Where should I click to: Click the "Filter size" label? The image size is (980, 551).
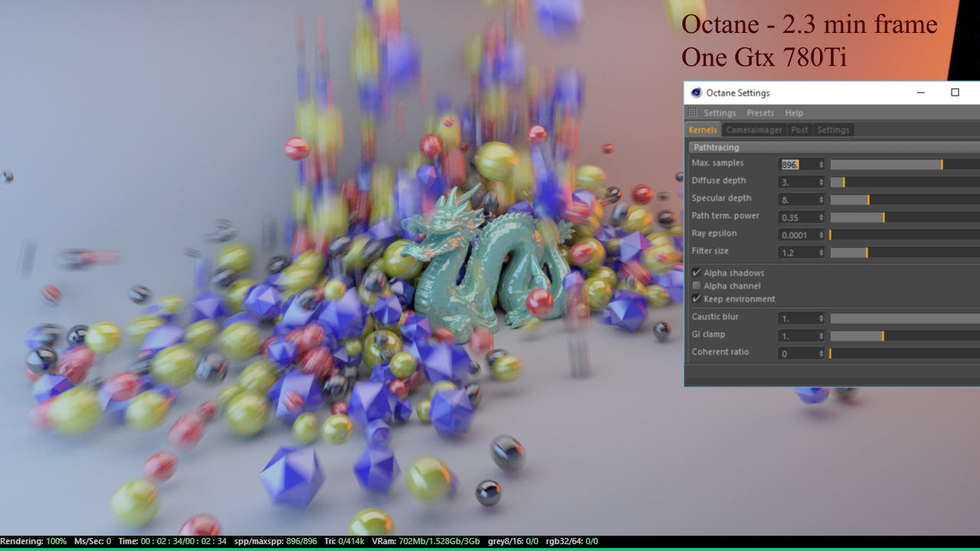tap(710, 251)
